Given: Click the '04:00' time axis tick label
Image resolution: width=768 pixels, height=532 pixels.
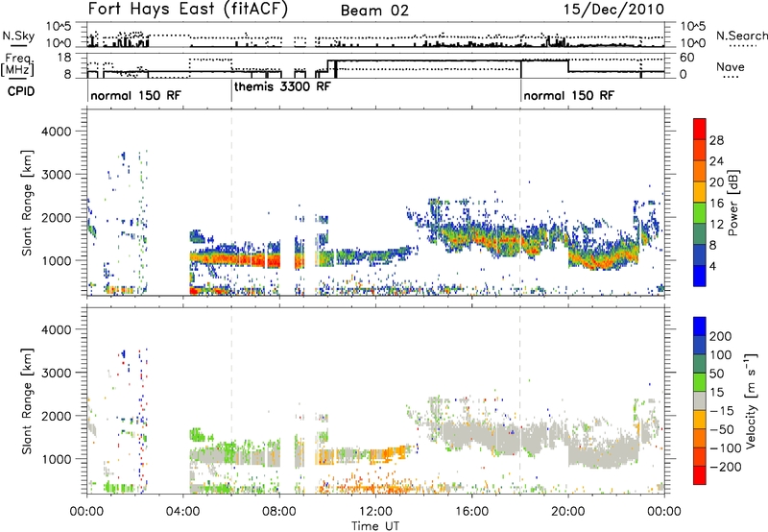Looking at the screenshot, I should [x=183, y=512].
